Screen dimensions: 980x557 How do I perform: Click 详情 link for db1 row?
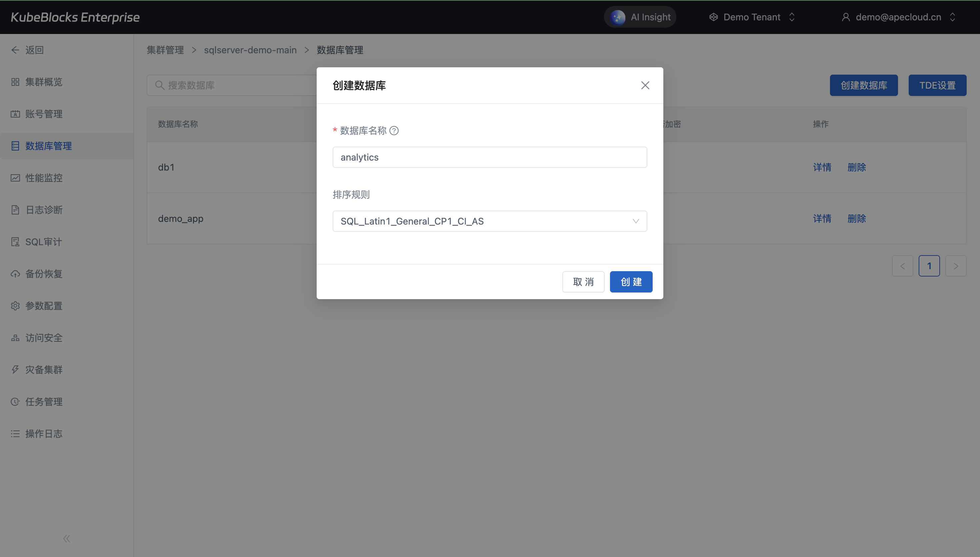(x=822, y=167)
